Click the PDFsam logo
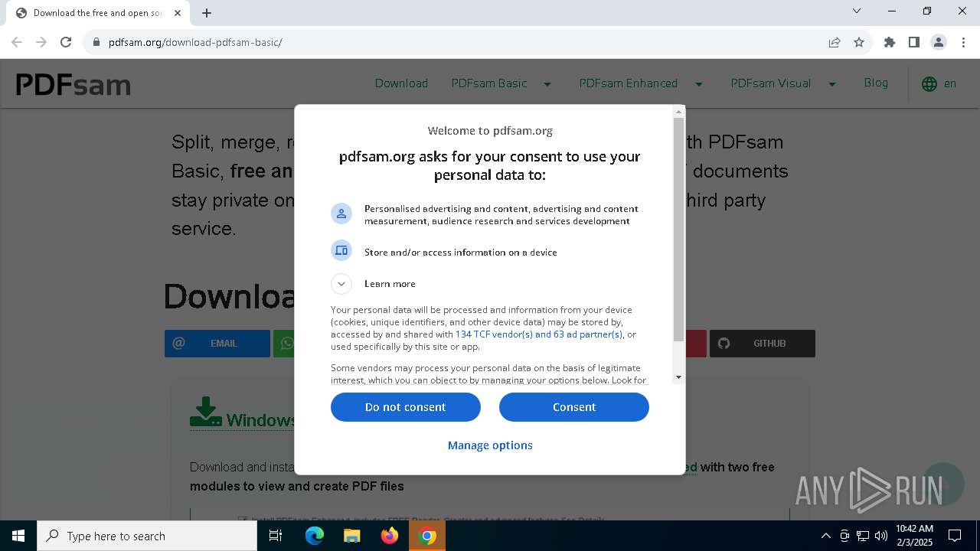The height and width of the screenshot is (551, 980). click(x=73, y=84)
